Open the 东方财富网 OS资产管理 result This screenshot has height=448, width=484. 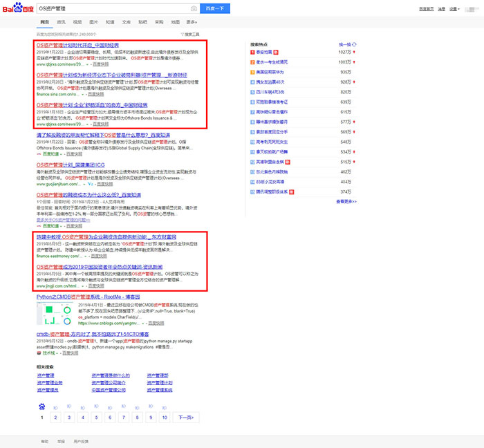[106, 236]
